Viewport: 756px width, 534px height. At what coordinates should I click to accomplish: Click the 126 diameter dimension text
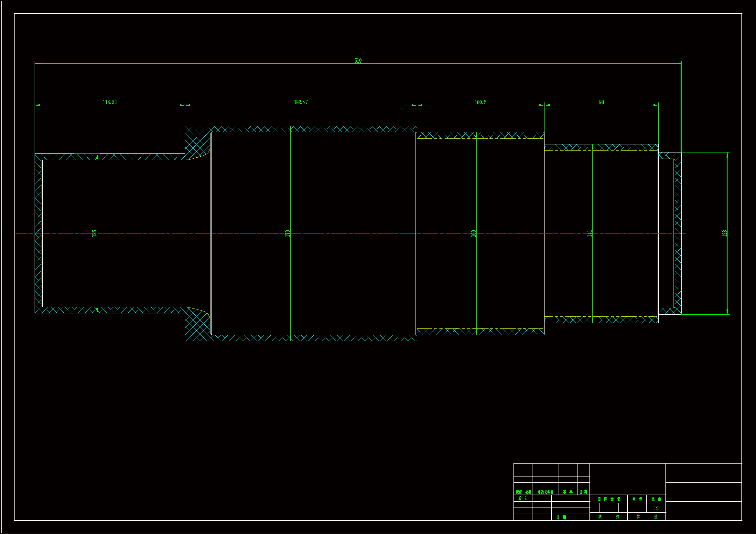94,233
